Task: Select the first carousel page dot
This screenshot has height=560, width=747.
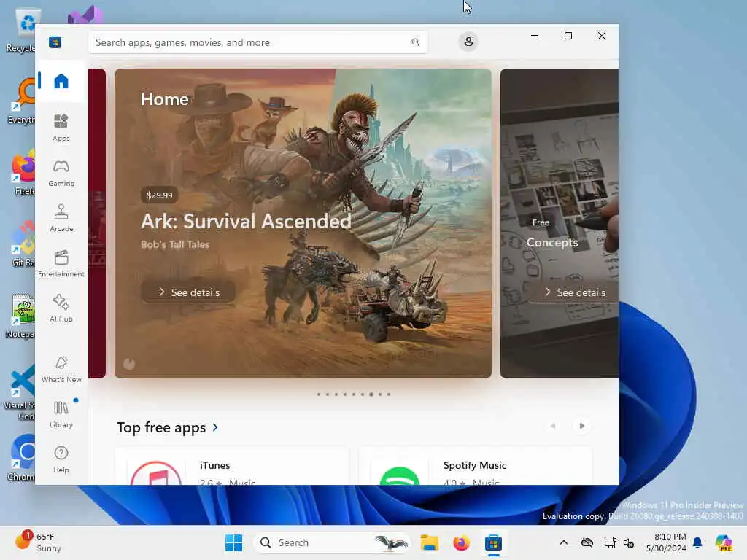Action: click(319, 394)
